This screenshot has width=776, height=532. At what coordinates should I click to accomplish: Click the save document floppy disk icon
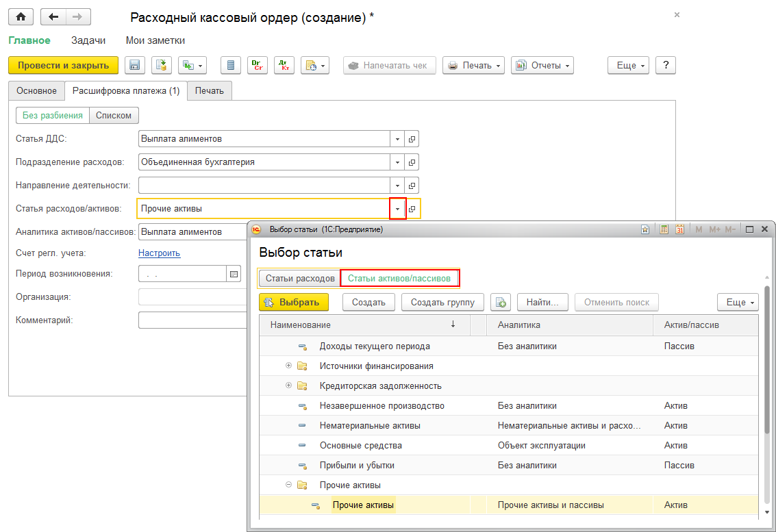coord(134,66)
